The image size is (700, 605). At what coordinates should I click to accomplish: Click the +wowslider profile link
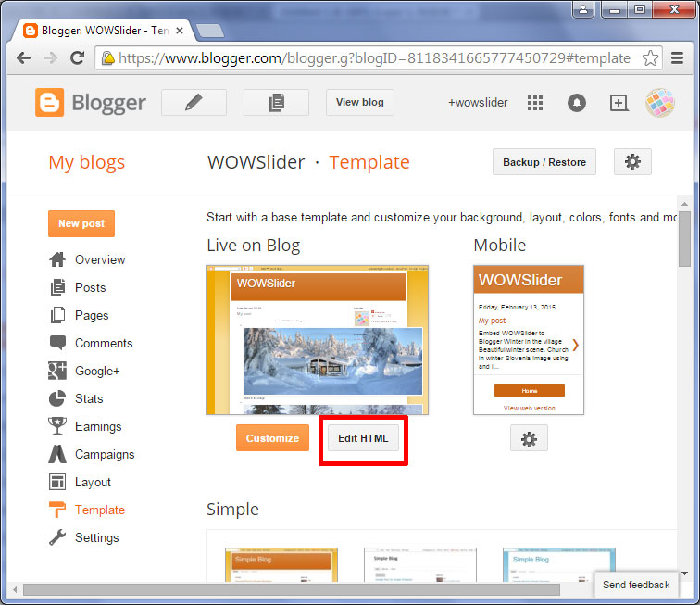click(x=478, y=103)
